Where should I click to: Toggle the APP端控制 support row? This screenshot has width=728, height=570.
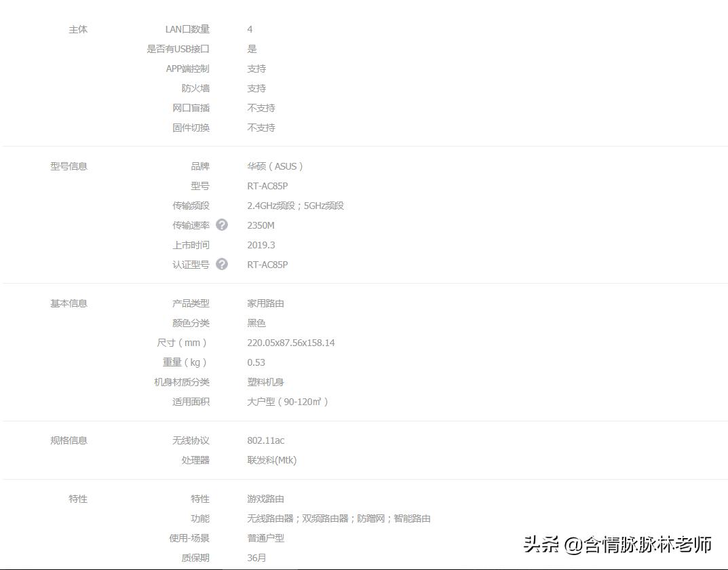point(190,69)
